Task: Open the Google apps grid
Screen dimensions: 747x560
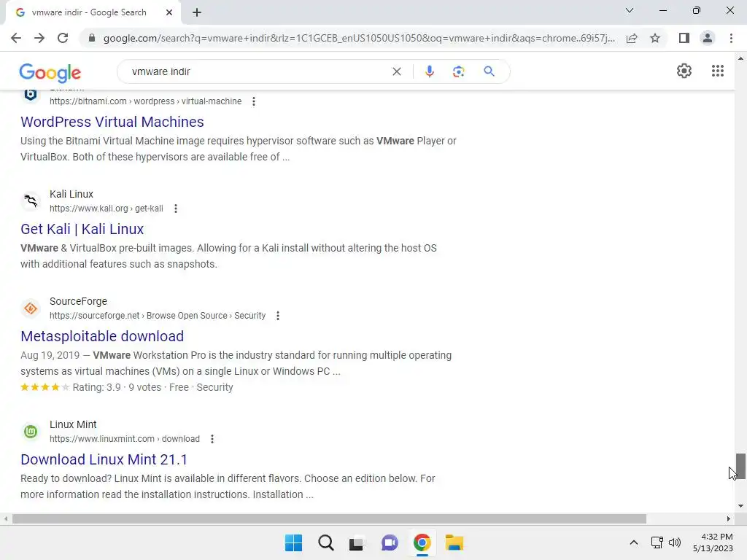Action: (718, 71)
